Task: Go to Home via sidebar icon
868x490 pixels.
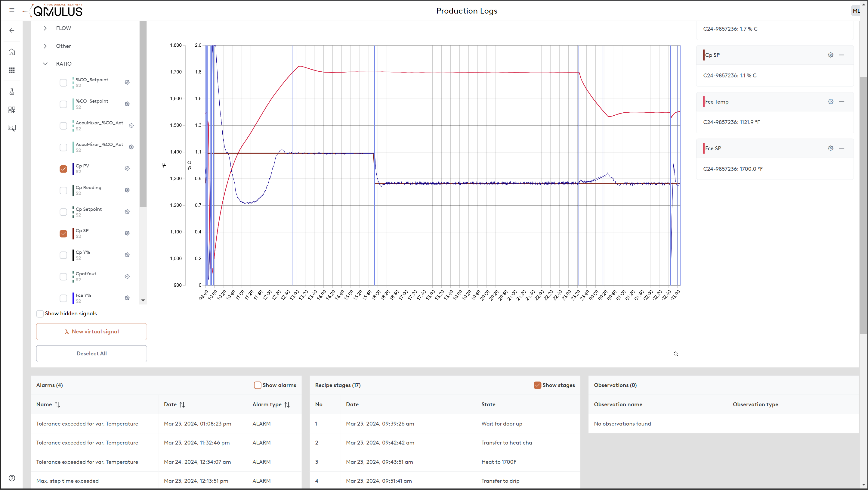Action: 12,52
